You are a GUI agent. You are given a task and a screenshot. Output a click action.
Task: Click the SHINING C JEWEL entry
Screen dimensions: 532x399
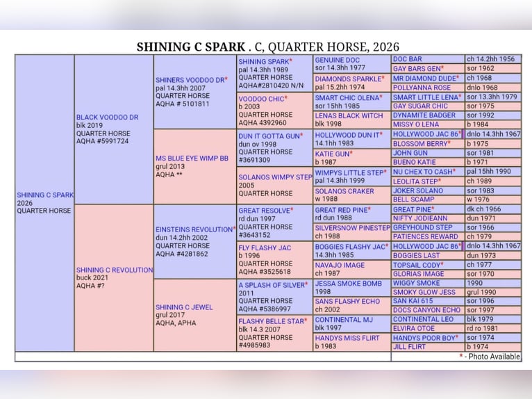pyautogui.click(x=184, y=307)
